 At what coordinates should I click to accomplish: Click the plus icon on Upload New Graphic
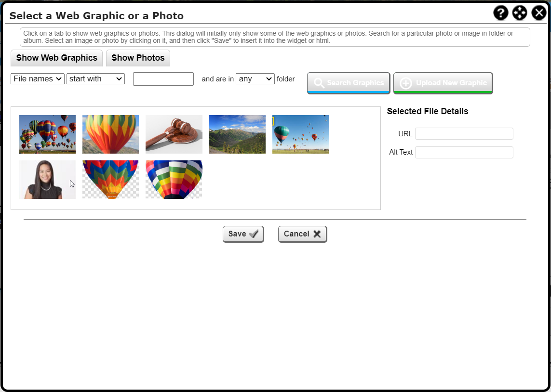[x=406, y=82]
